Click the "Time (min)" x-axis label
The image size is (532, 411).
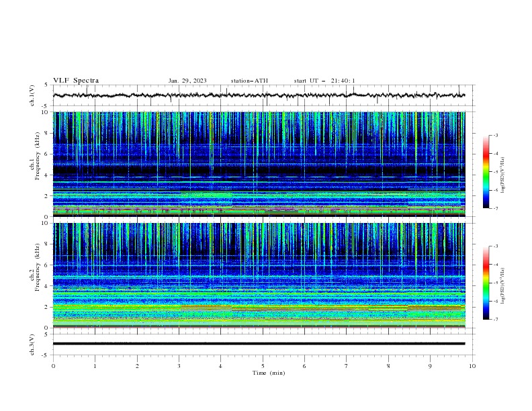point(269,373)
